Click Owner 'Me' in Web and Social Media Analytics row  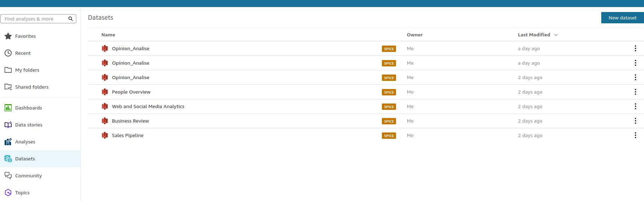click(410, 106)
